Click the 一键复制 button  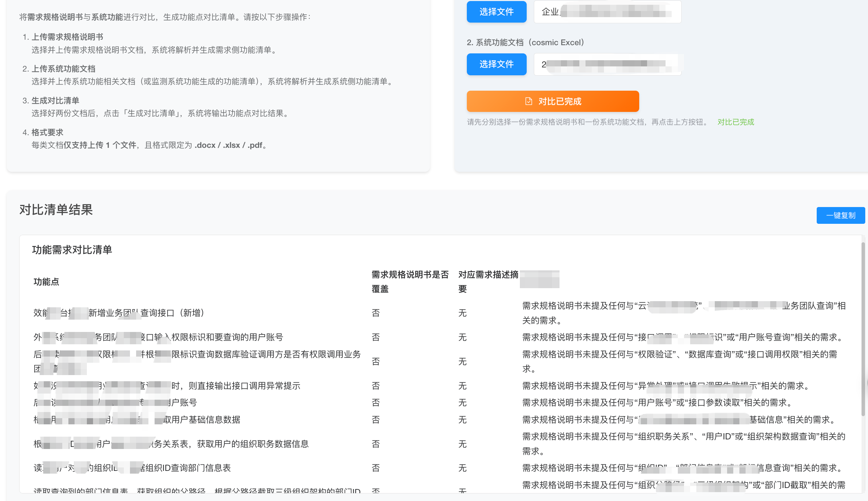[x=840, y=215]
